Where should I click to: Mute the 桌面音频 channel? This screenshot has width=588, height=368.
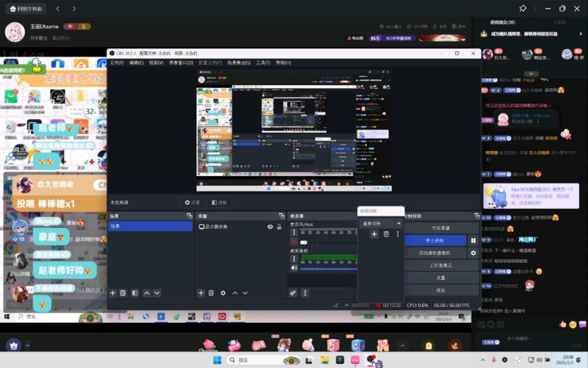click(294, 268)
